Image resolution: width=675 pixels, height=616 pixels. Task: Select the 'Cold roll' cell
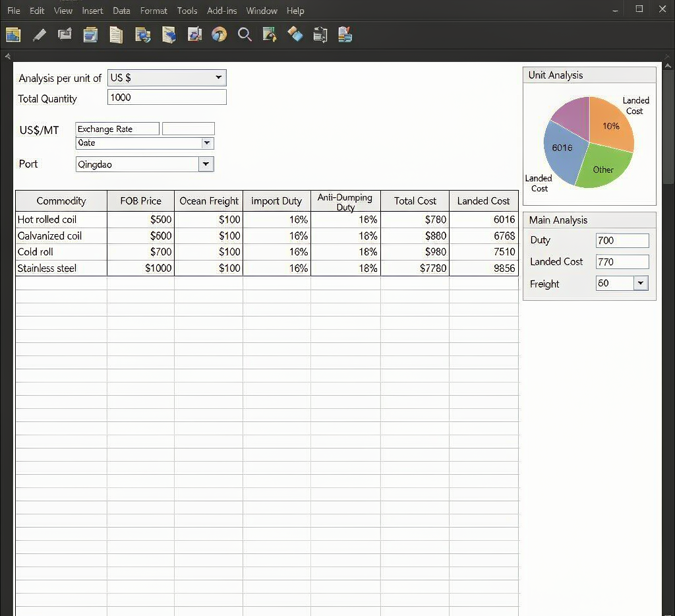point(61,251)
